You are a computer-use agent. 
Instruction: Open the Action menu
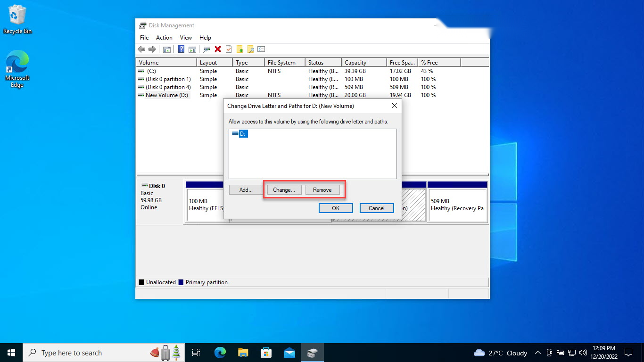(164, 38)
